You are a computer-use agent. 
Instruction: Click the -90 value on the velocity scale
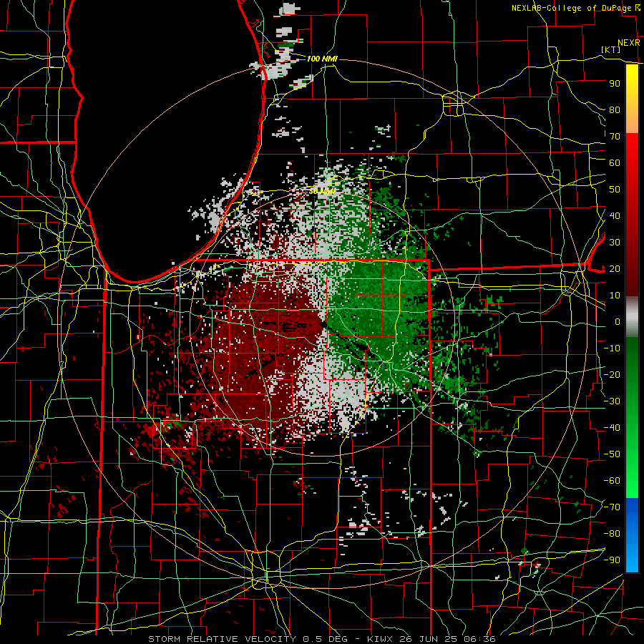click(612, 560)
